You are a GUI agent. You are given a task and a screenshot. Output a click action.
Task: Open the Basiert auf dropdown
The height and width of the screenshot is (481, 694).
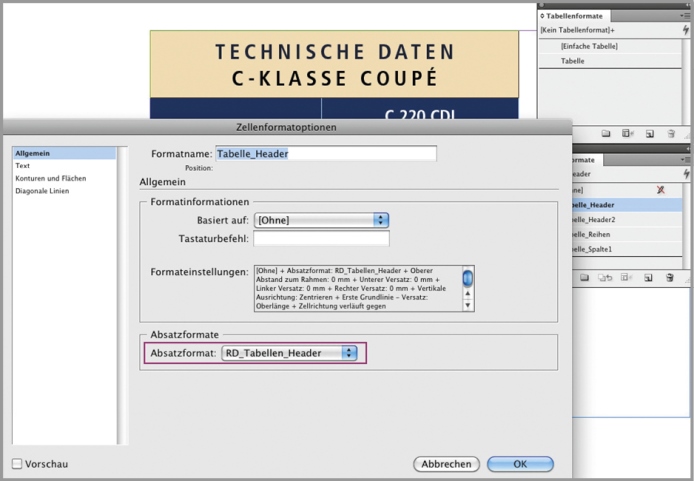click(x=321, y=220)
